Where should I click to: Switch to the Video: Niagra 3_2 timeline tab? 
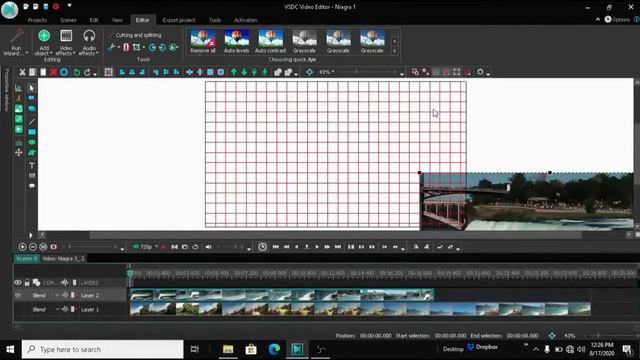[63, 259]
